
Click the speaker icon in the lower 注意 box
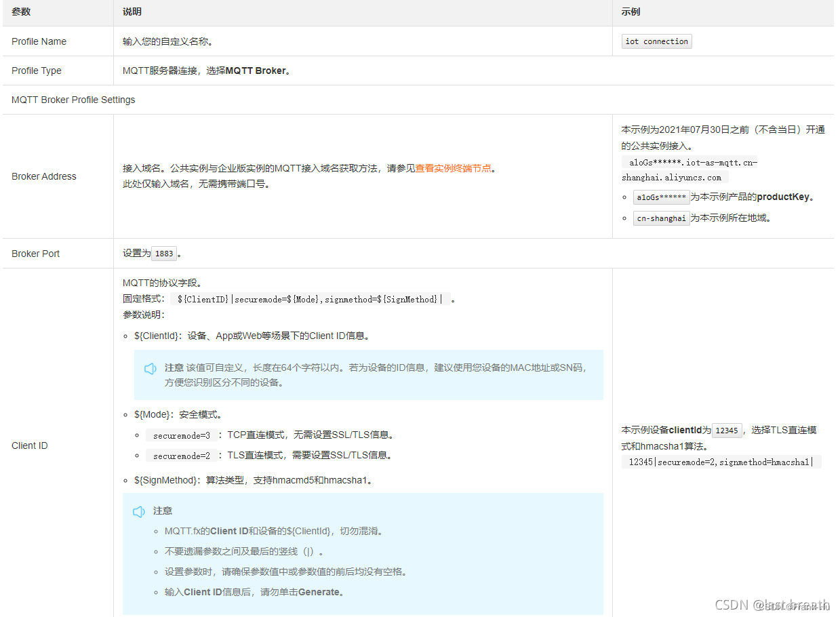[x=138, y=512]
